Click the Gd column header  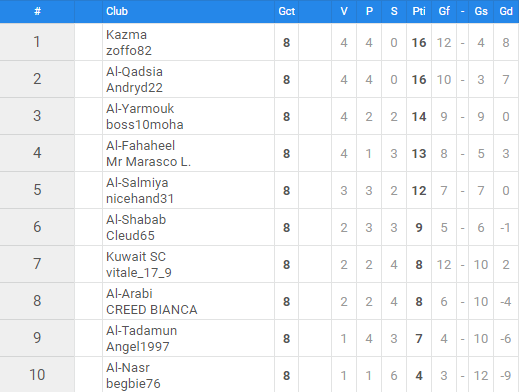click(x=506, y=11)
